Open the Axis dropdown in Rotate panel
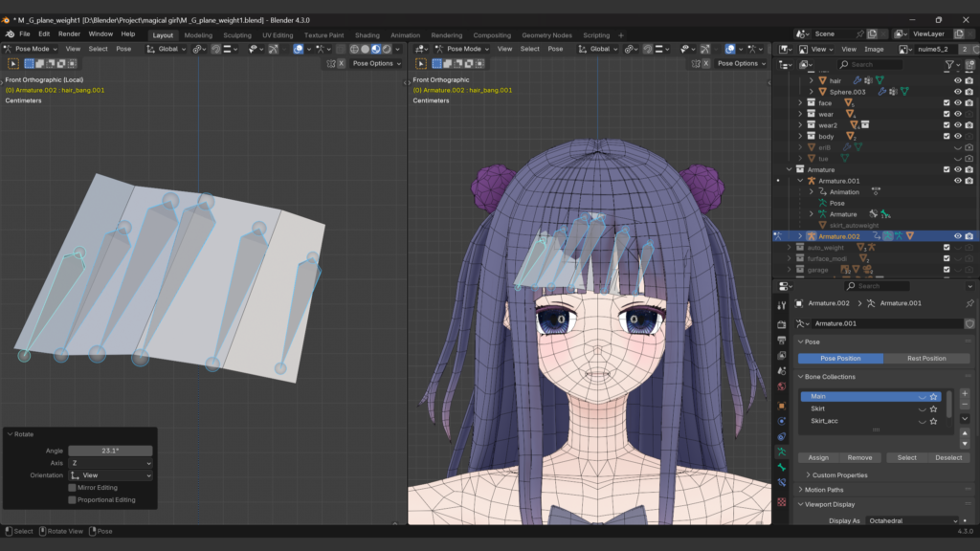This screenshot has height=551, width=980. [110, 463]
